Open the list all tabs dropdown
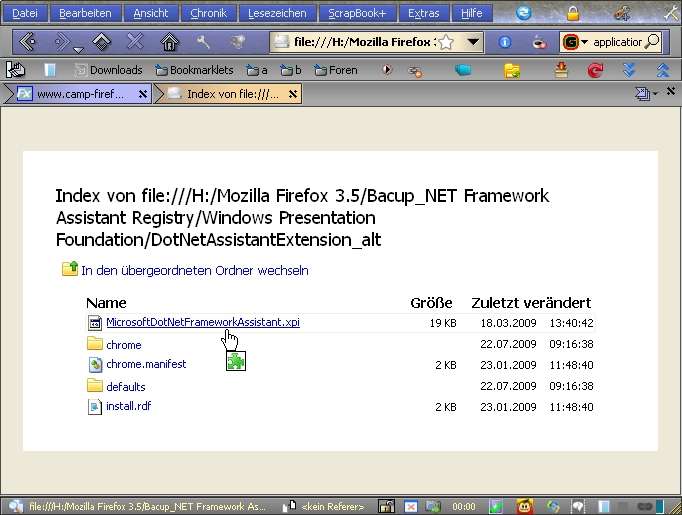 coord(645,94)
